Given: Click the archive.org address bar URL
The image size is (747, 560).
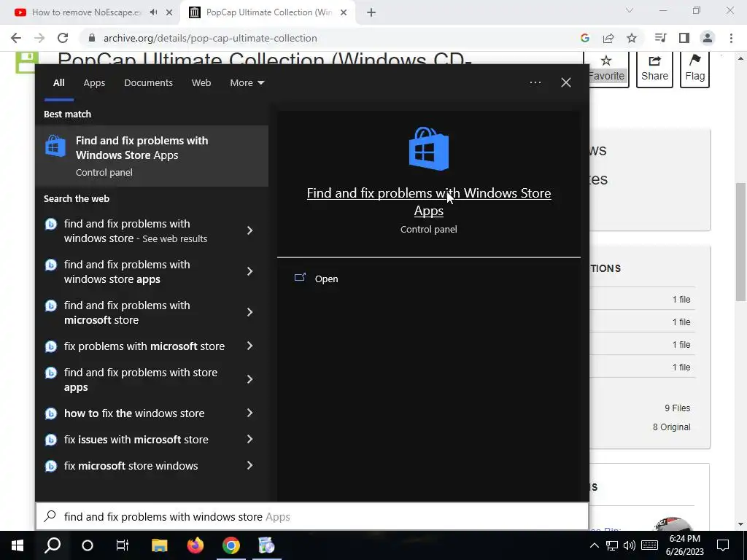Looking at the screenshot, I should pos(210,38).
